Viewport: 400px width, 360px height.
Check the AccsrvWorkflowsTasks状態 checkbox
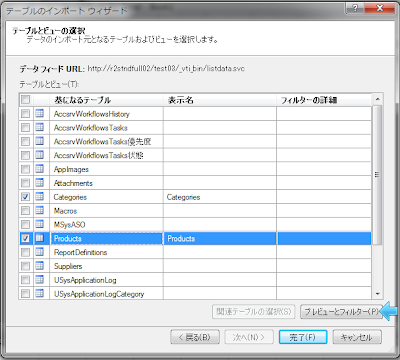[x=25, y=155]
